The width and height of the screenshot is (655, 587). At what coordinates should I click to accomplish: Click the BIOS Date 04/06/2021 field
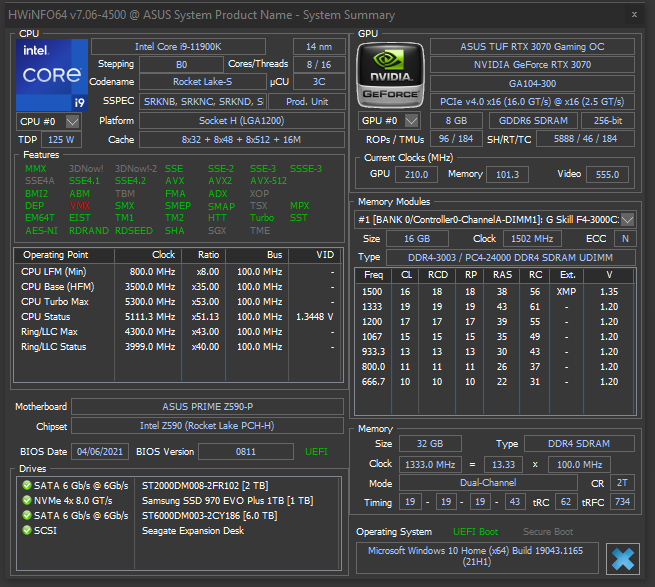click(x=100, y=452)
